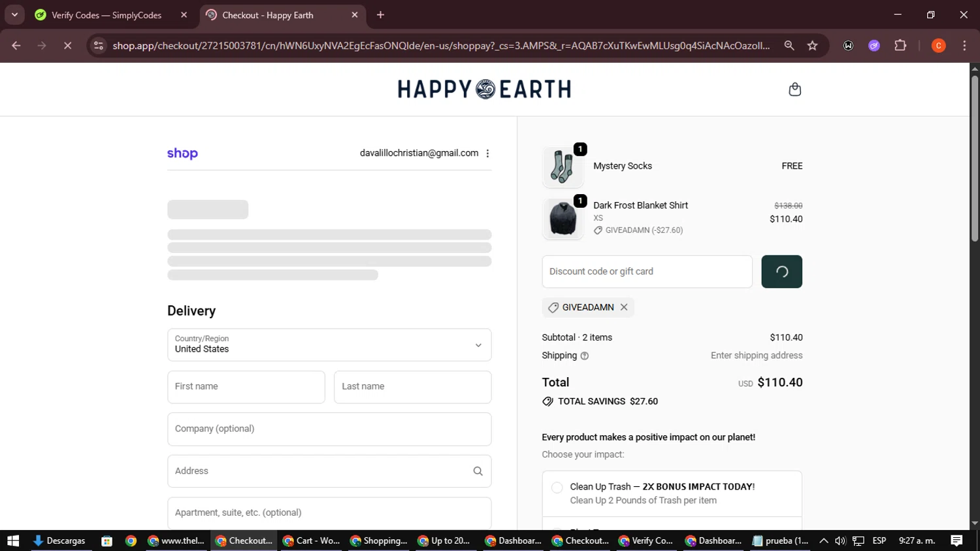Click the TOTAL SAVINGS $27.60 text
980x551 pixels.
[x=608, y=401]
